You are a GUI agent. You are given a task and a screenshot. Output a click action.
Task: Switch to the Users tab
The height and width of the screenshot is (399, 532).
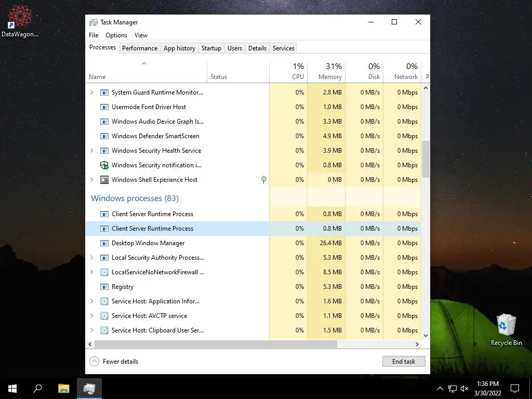[235, 48]
